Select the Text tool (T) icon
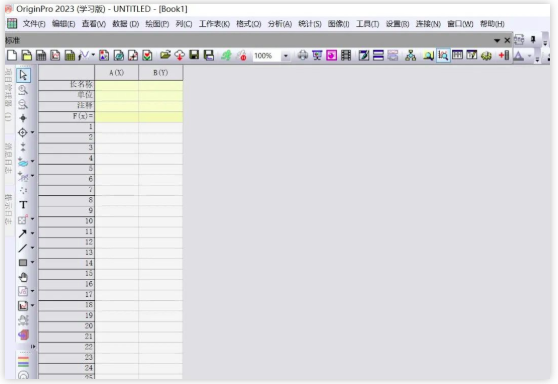The width and height of the screenshot is (558, 384). click(23, 205)
